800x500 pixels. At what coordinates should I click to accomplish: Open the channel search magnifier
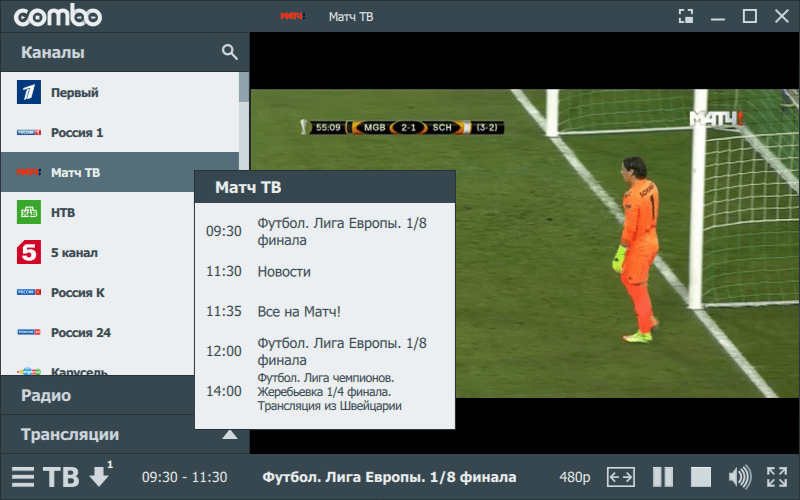(230, 52)
